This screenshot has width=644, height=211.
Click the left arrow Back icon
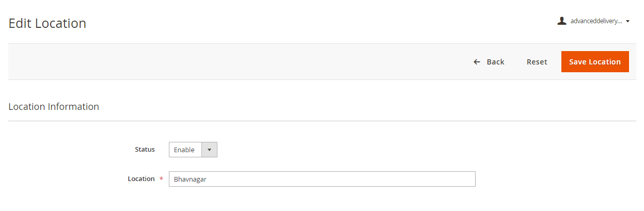pyautogui.click(x=477, y=62)
